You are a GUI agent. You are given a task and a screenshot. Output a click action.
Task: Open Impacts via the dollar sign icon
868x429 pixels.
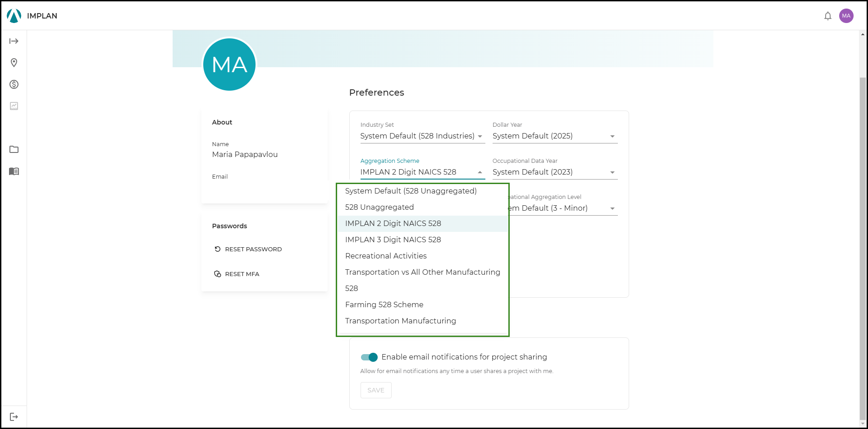pyautogui.click(x=14, y=84)
